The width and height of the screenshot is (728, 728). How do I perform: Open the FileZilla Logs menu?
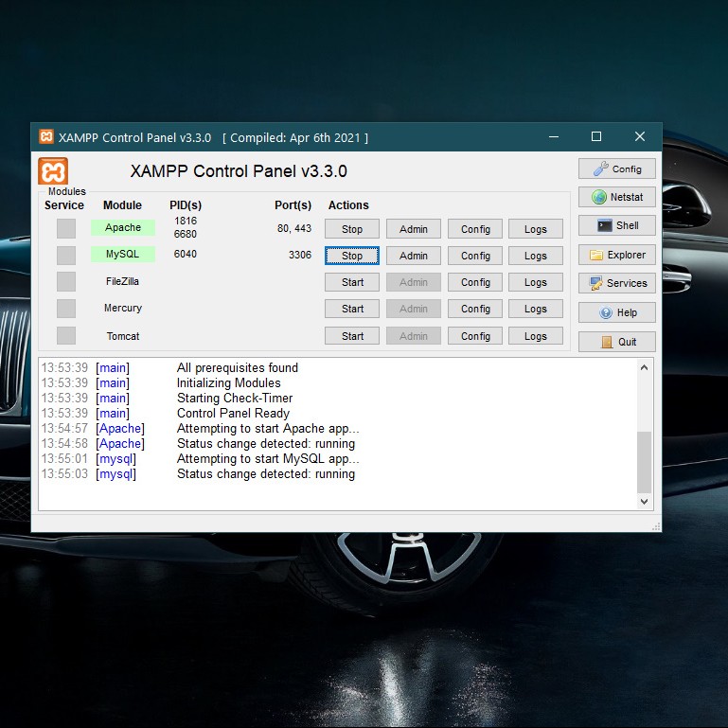click(x=536, y=282)
